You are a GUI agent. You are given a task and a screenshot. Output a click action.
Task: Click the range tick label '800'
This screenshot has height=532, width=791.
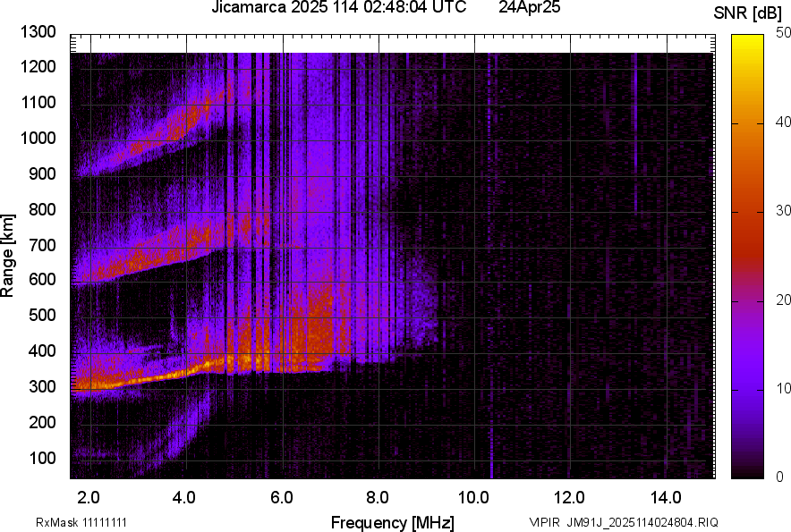click(x=42, y=208)
